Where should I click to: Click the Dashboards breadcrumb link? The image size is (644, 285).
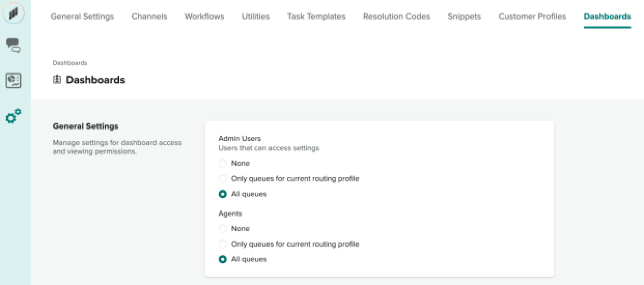tap(70, 63)
